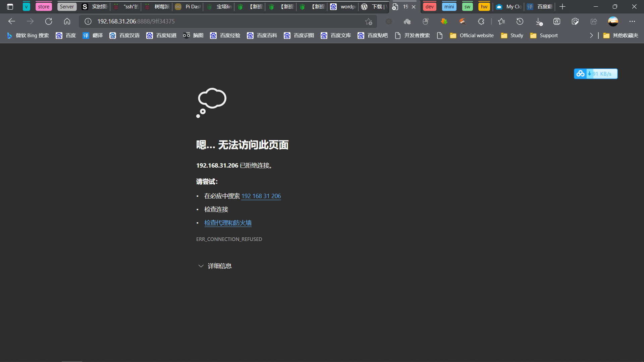The image size is (644, 362).
Task: Show more bookmarks chevron
Action: pyautogui.click(x=591, y=36)
